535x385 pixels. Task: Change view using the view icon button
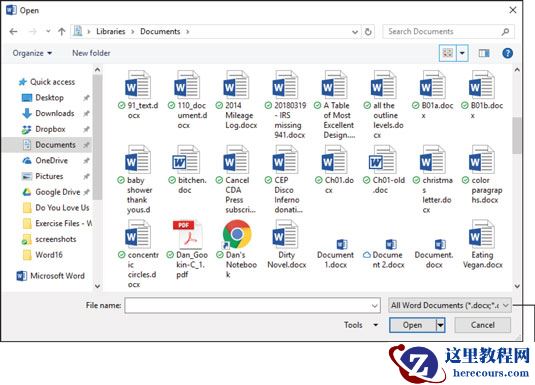448,53
